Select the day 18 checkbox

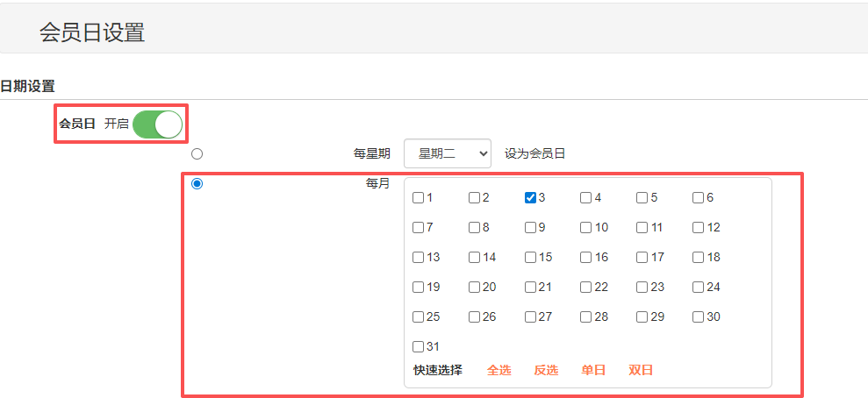click(698, 258)
